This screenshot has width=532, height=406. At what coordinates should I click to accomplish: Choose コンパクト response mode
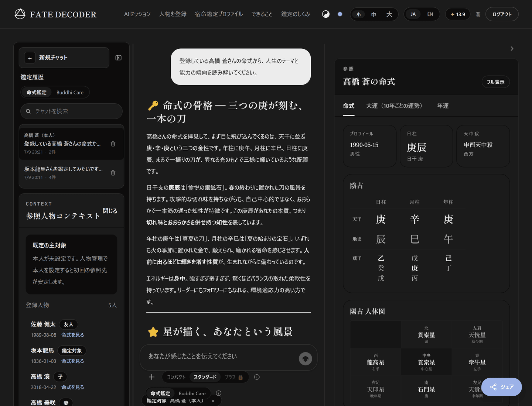(176, 377)
